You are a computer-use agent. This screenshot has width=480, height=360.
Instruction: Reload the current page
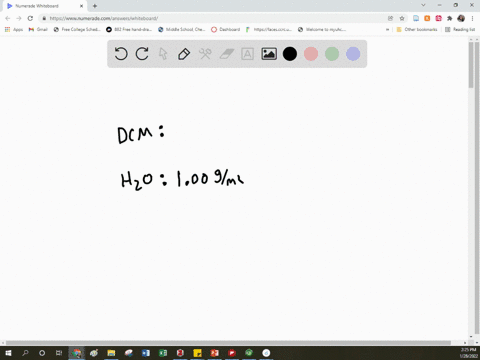(30, 18)
